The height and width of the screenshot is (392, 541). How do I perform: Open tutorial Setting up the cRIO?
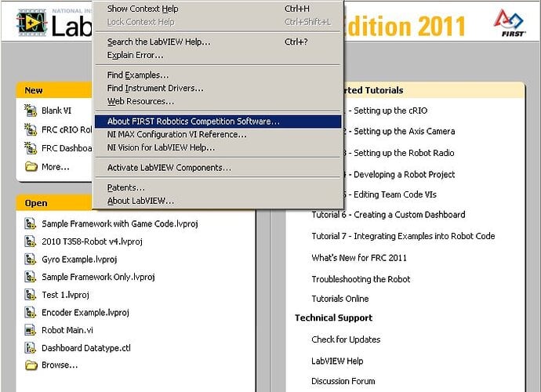tap(386, 111)
